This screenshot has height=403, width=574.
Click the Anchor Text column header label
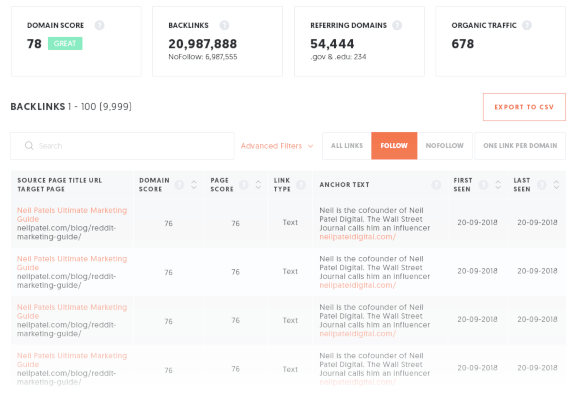(x=344, y=185)
